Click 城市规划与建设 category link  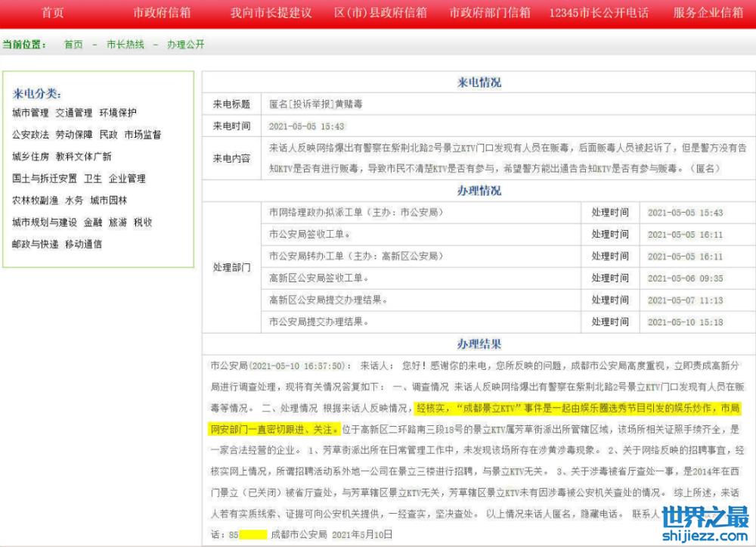[45, 222]
